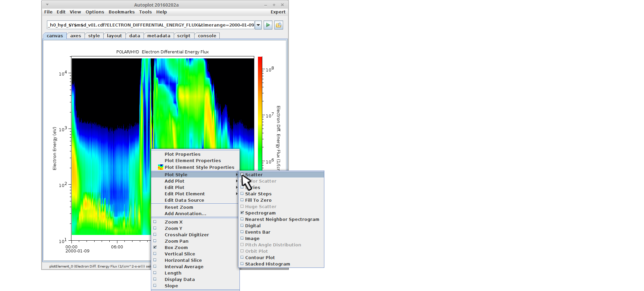Switch to the script tab

coord(183,36)
